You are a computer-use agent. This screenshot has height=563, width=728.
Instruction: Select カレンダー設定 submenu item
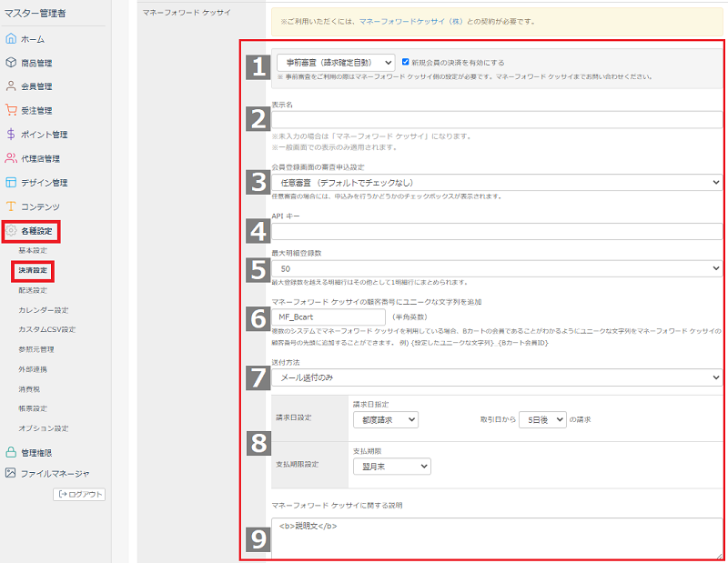43,310
